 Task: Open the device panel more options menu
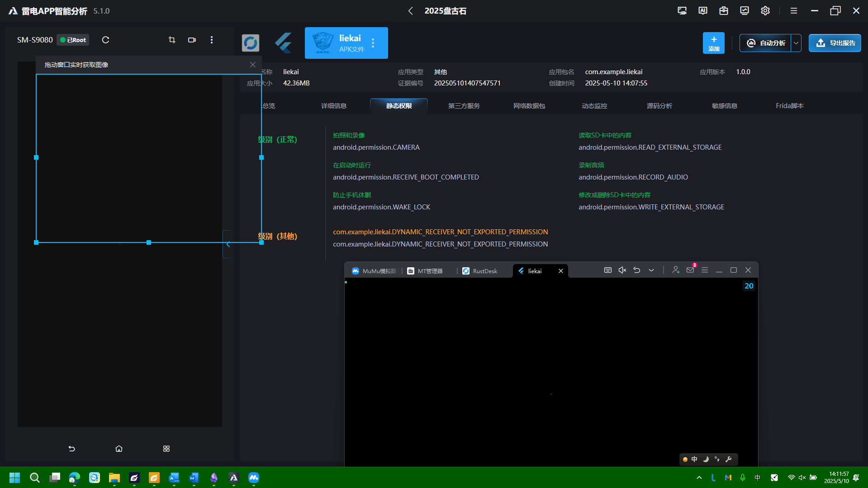(212, 40)
